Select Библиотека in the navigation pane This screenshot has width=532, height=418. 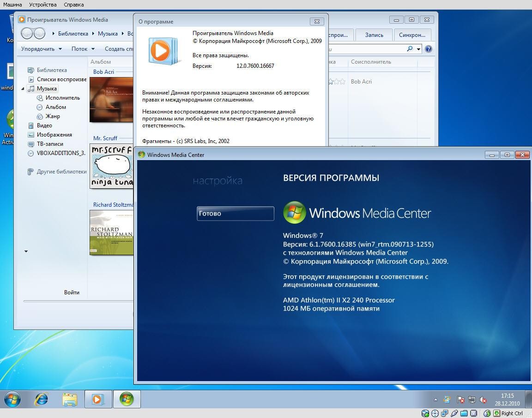[x=48, y=70]
